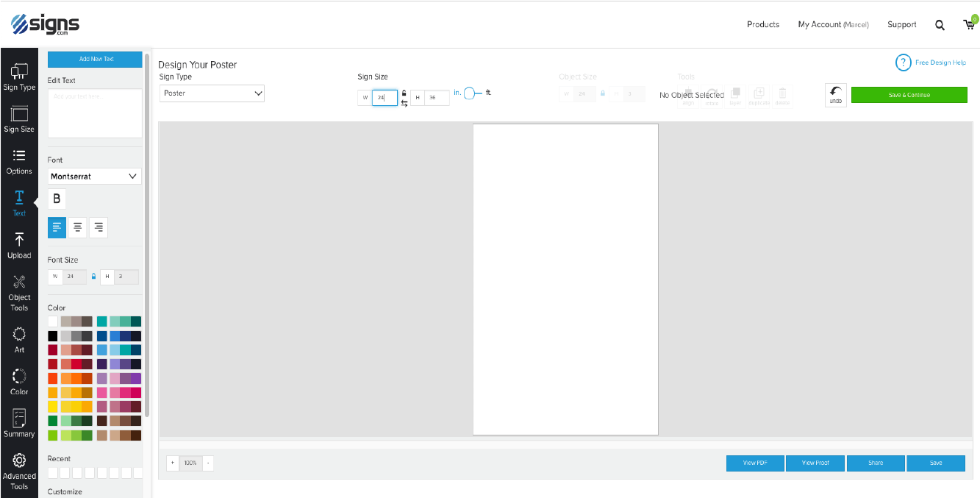The height and width of the screenshot is (498, 980).
Task: Open the Products menu
Action: (762, 25)
